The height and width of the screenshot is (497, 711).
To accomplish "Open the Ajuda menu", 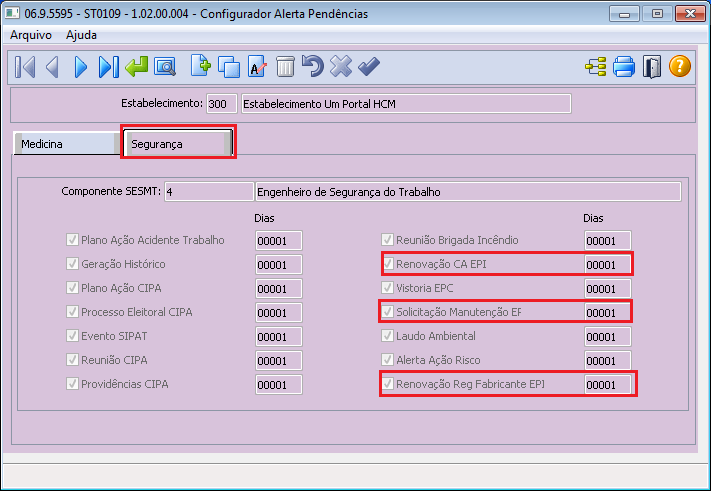I will 81,35.
